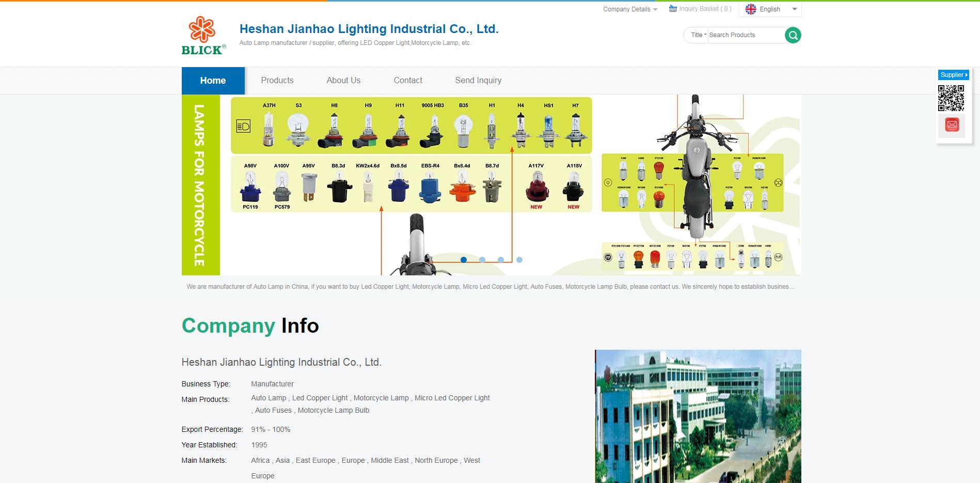
Task: Click the Heshan Jianhao Lighting company title link
Action: (x=369, y=29)
